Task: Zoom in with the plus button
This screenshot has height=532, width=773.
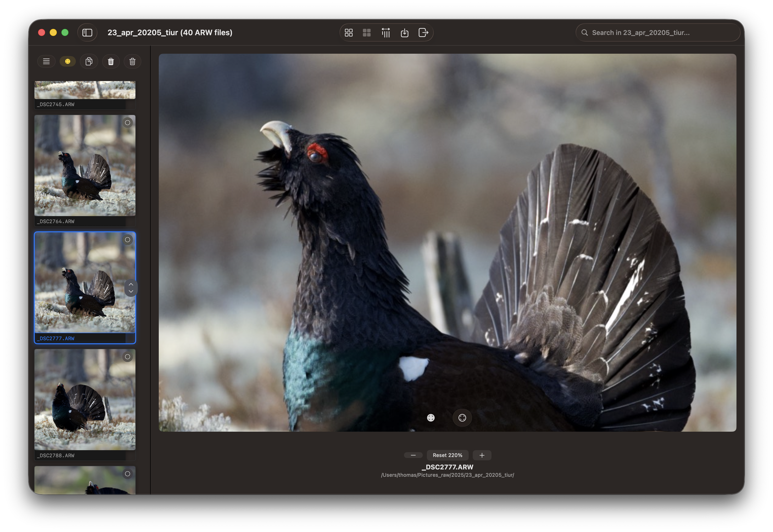Action: pyautogui.click(x=482, y=455)
